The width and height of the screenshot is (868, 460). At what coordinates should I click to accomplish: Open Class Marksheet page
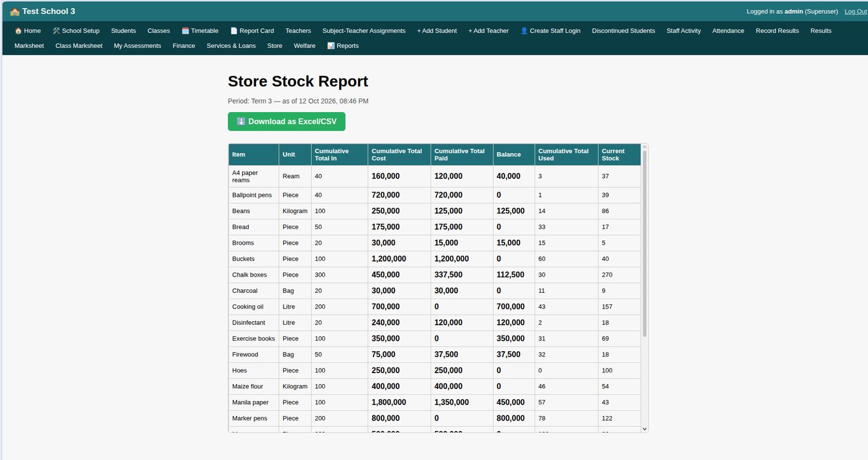(x=79, y=46)
